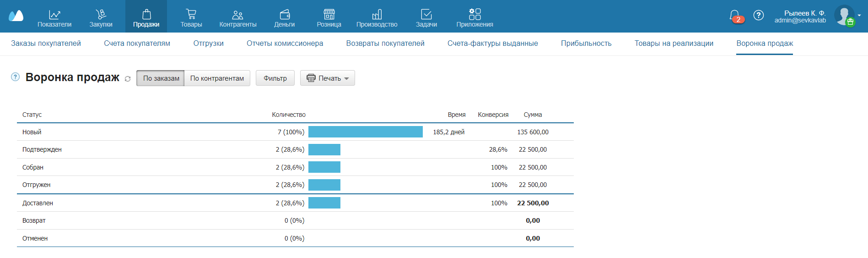Select the Подтвержден status row
Viewport: 868px width, 258px height.
295,149
